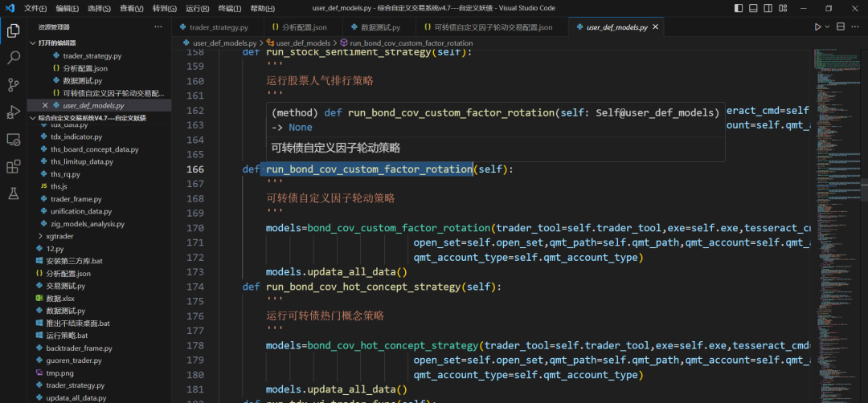Open the 文件(F) menu

click(35, 8)
